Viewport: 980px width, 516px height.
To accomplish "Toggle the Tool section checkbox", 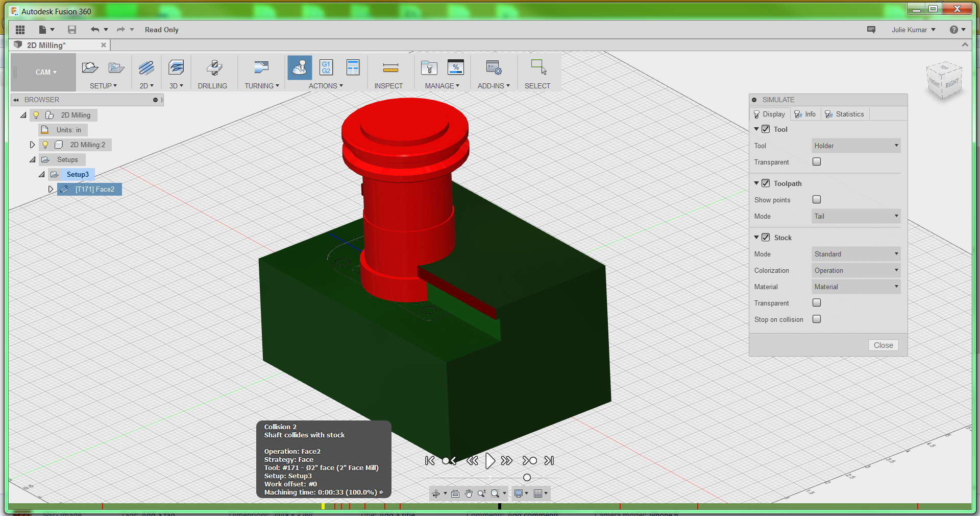I will (x=766, y=129).
